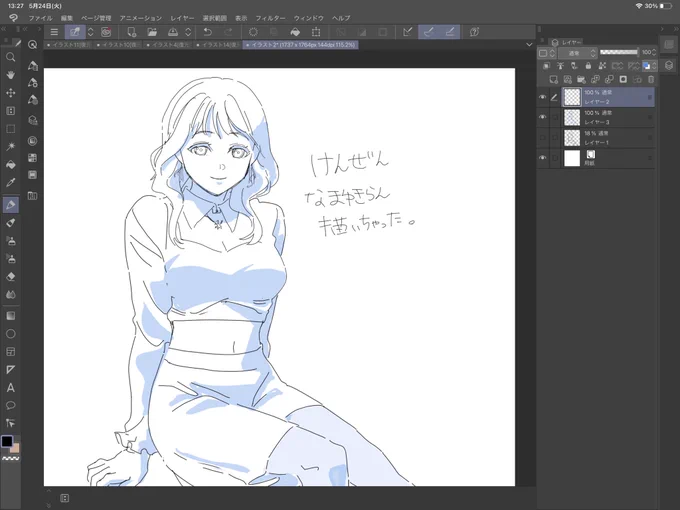Create new canvas with page icon
Screen dimensions: 680x510
pyautogui.click(x=131, y=32)
